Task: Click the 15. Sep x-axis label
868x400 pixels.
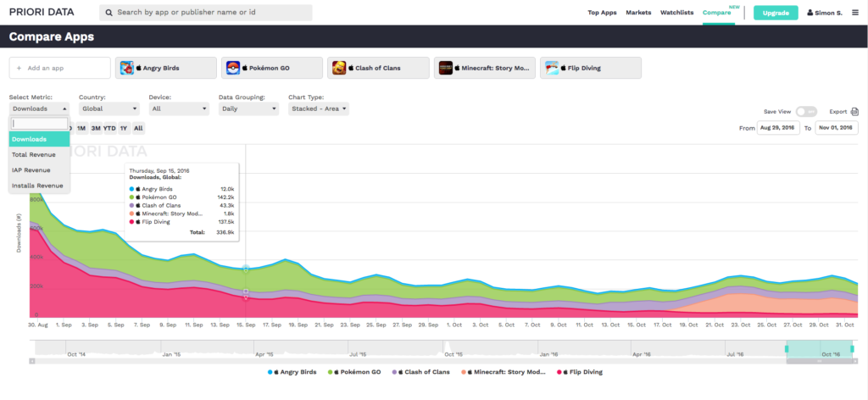Action: [x=245, y=326]
